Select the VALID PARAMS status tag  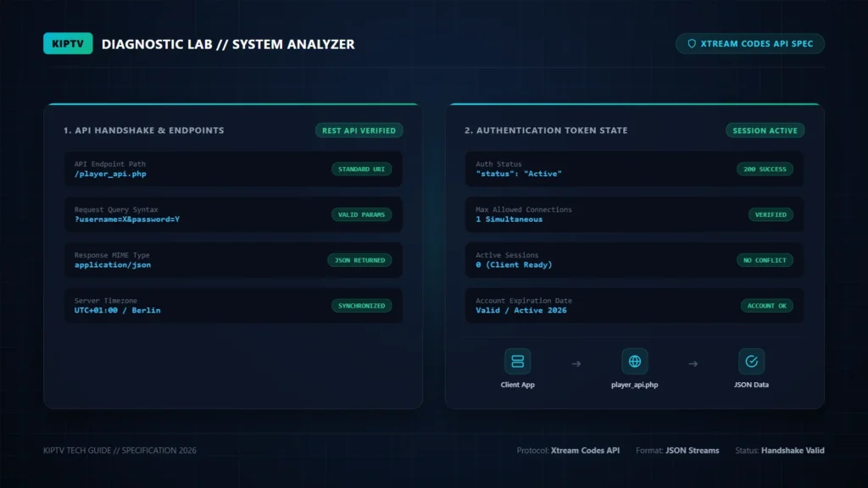click(x=361, y=214)
